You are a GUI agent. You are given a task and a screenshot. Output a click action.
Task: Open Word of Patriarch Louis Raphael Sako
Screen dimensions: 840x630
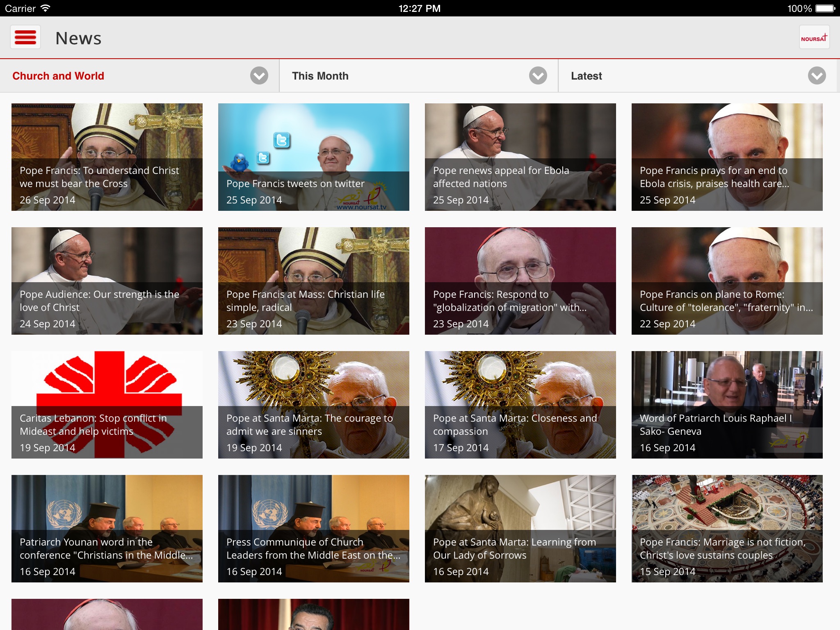(727, 405)
